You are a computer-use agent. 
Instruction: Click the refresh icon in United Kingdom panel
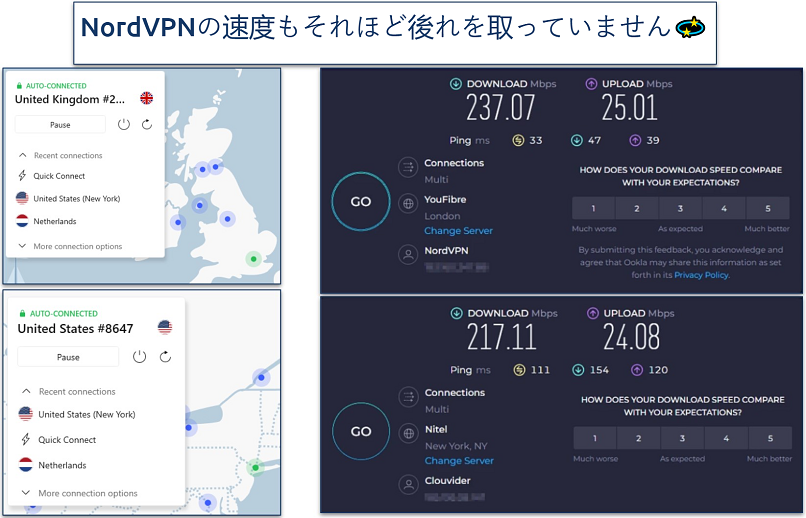point(147,124)
